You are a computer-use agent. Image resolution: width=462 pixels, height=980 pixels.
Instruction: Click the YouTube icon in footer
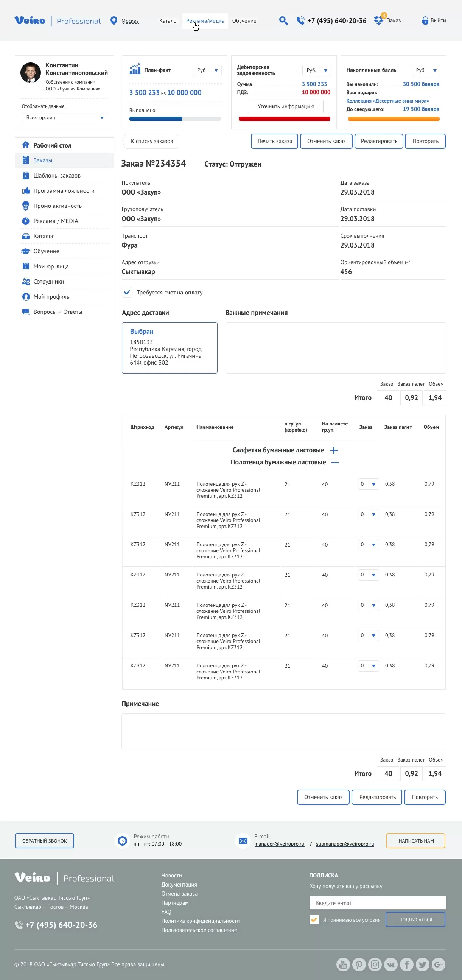click(343, 964)
